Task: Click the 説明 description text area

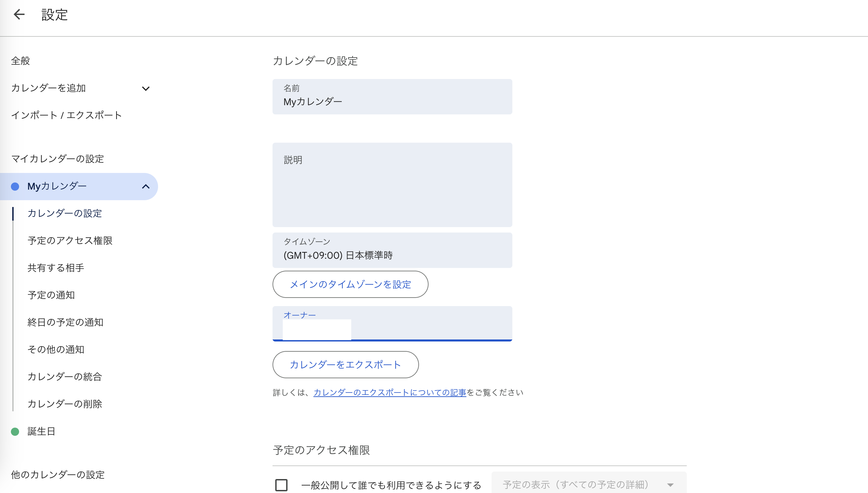Action: pos(392,185)
